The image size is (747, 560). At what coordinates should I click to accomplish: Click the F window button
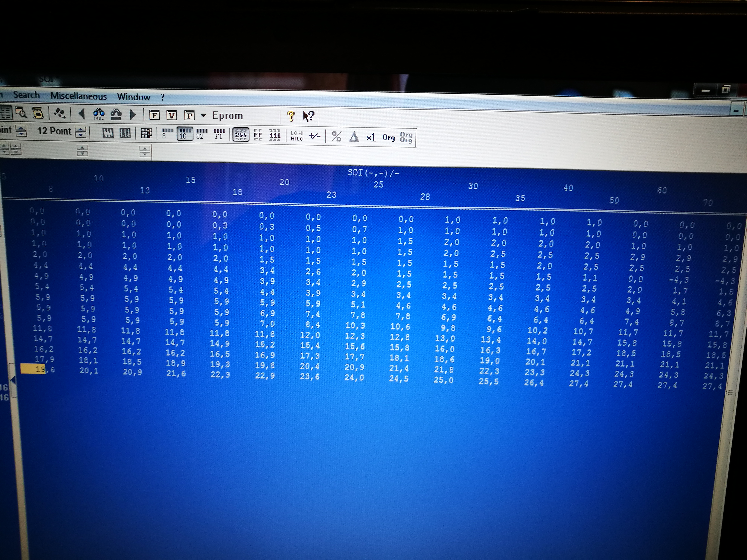coord(154,115)
